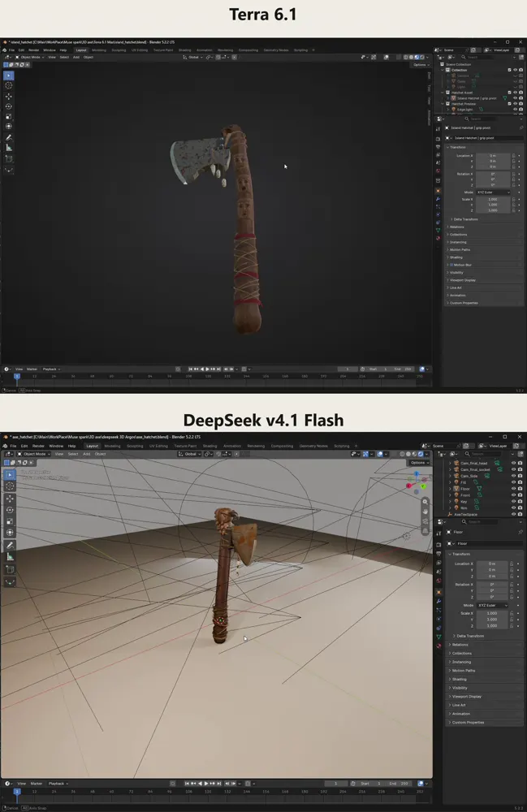This screenshot has height=812, width=527.
Task: Switch to Modeling workspace tab in DeepSeek window
Action: point(112,446)
